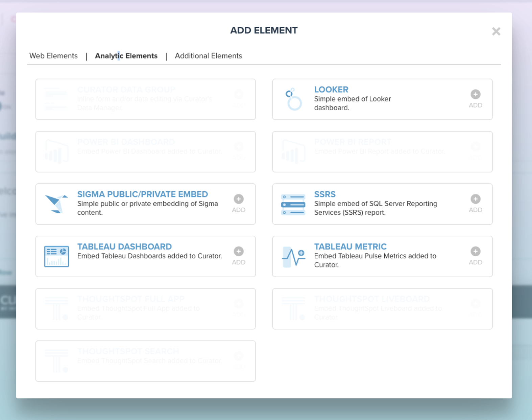Add Tableau Metric via plus icon
532x420 pixels.
pos(475,251)
